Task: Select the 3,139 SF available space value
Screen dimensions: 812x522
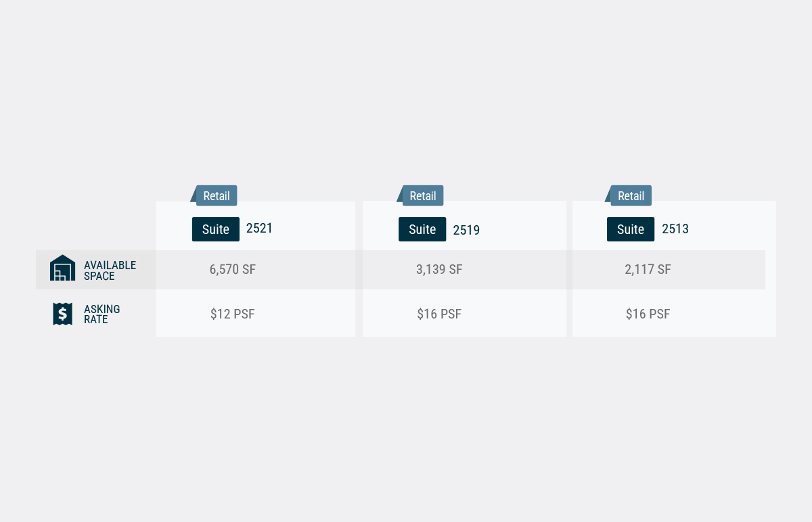Action: 439,269
